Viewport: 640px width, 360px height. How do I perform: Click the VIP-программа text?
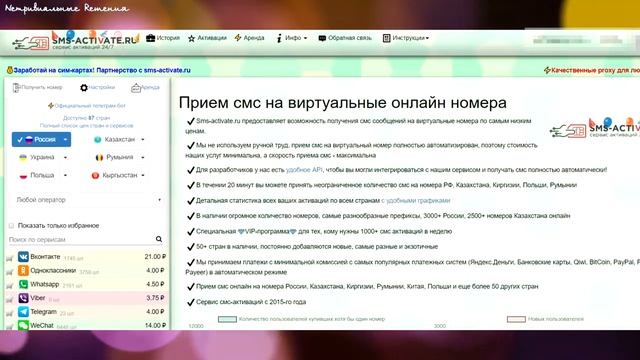267,231
